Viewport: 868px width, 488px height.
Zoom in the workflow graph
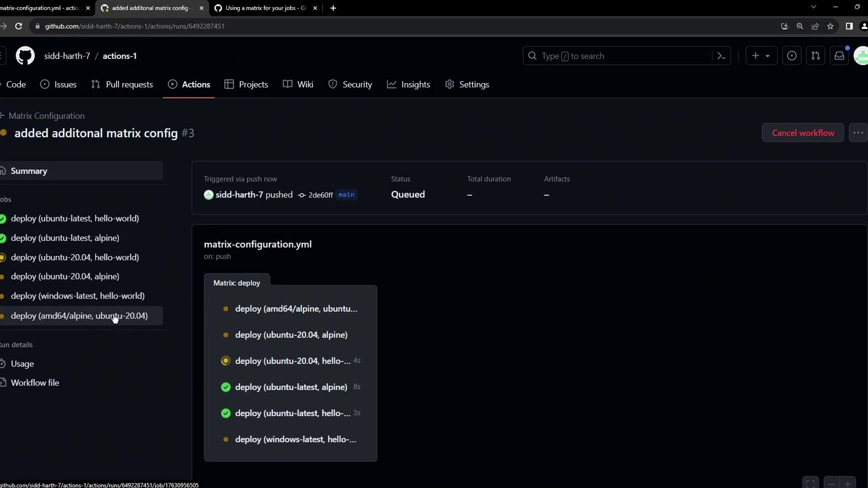[x=848, y=483]
